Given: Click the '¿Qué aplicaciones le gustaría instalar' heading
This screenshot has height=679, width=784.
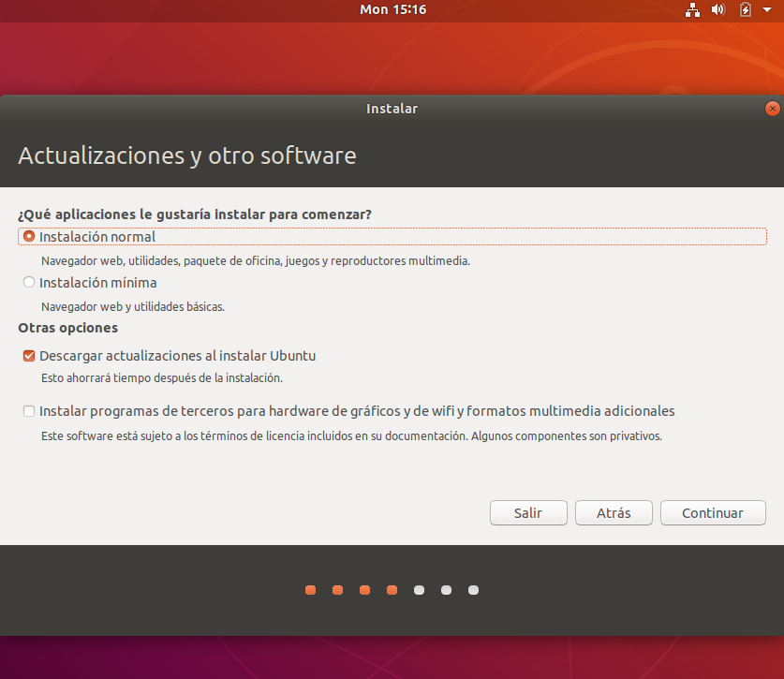Looking at the screenshot, I should coord(195,214).
